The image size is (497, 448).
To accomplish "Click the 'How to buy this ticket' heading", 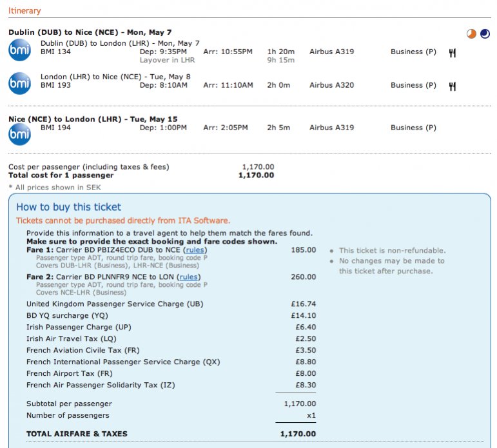I will [68, 207].
